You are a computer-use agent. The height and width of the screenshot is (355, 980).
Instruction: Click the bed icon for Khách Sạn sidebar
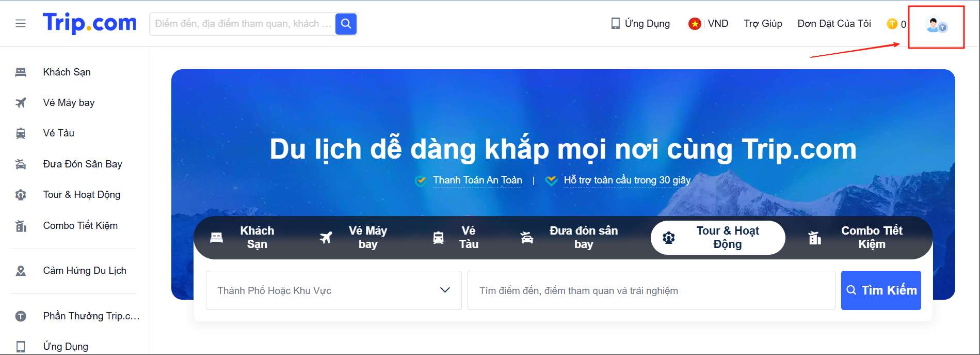(x=21, y=72)
